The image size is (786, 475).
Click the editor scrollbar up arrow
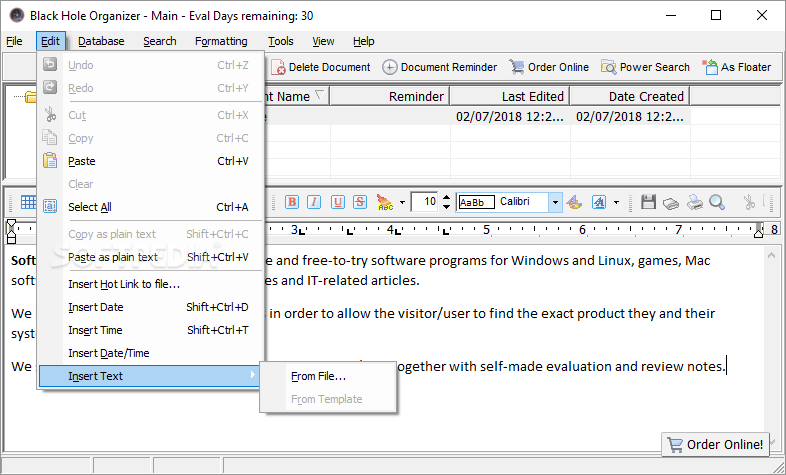pos(770,256)
